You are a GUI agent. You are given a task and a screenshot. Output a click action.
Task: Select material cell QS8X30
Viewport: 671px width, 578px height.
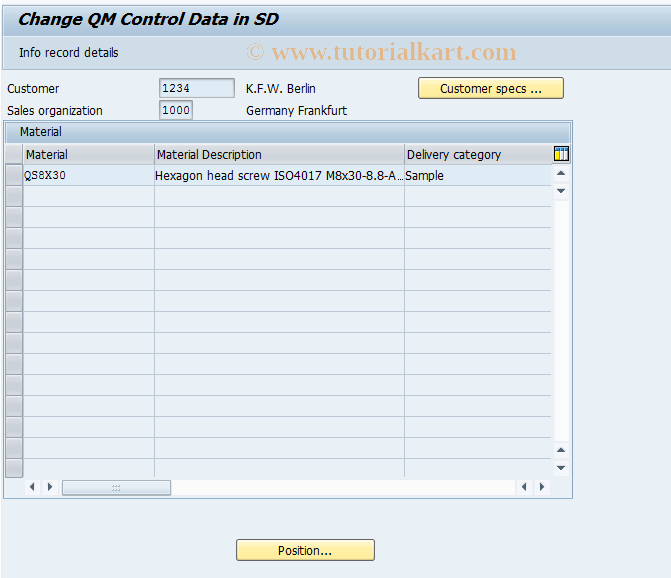click(x=89, y=175)
